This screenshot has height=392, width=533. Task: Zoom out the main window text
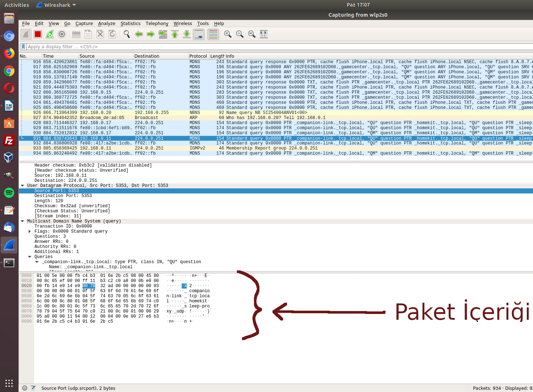pyautogui.click(x=240, y=34)
